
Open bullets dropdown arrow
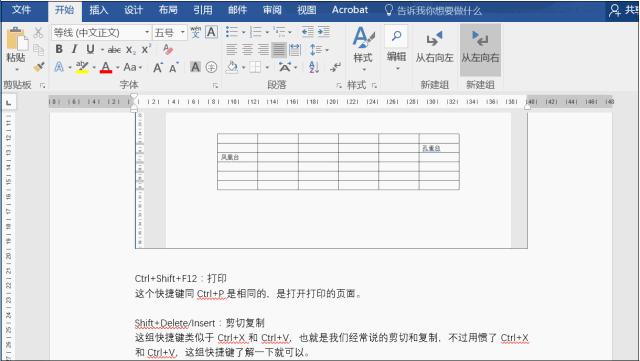pyautogui.click(x=244, y=32)
